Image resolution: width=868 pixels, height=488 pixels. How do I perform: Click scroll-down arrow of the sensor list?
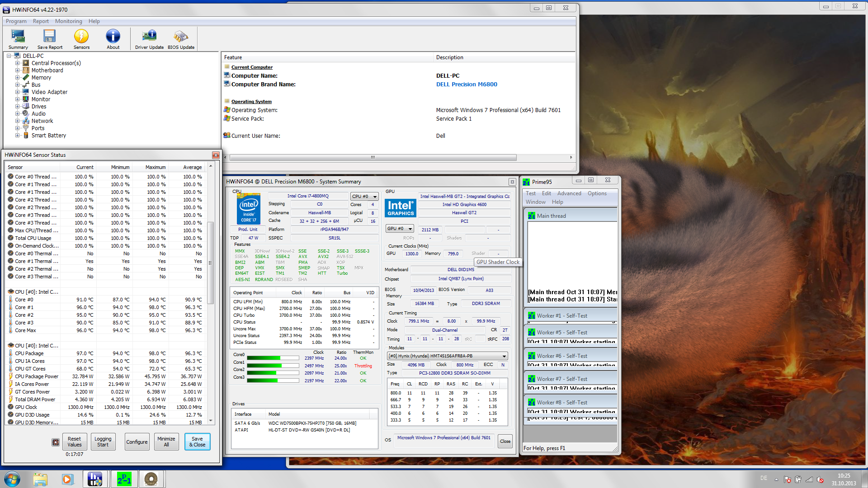210,421
